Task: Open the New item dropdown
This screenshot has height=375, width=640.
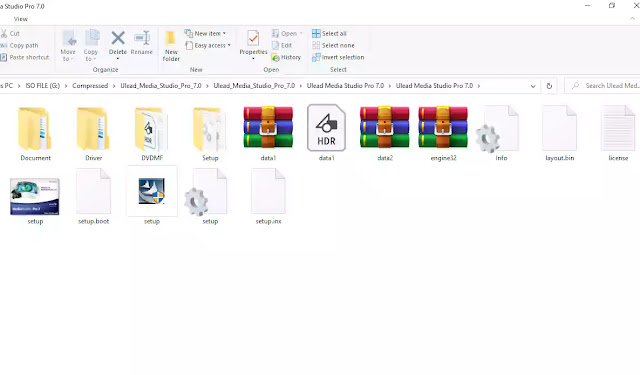Action: [205, 33]
